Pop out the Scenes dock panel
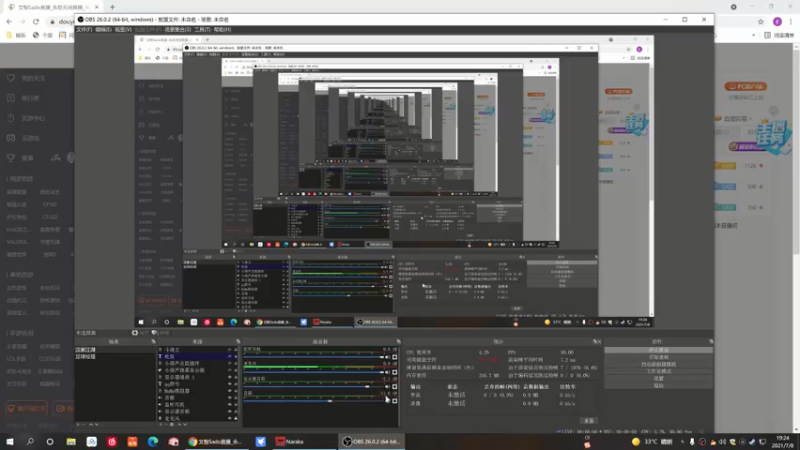Screen dimensions: 800x450 click(x=153, y=341)
